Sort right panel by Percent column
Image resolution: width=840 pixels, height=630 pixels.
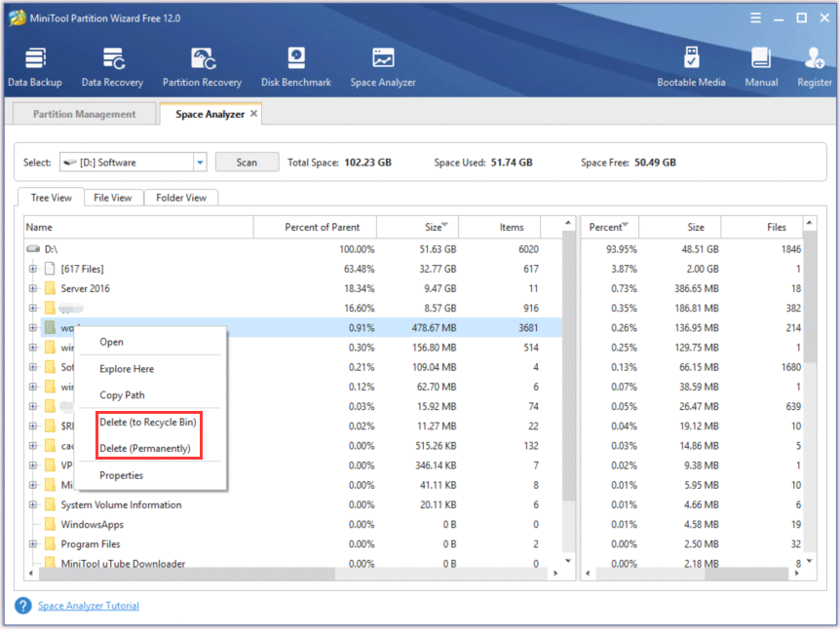[x=610, y=227]
